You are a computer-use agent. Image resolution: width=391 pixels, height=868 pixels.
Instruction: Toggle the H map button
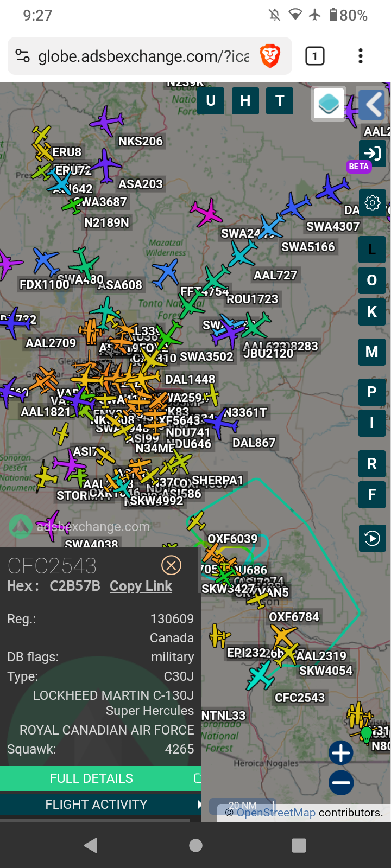coord(245,100)
